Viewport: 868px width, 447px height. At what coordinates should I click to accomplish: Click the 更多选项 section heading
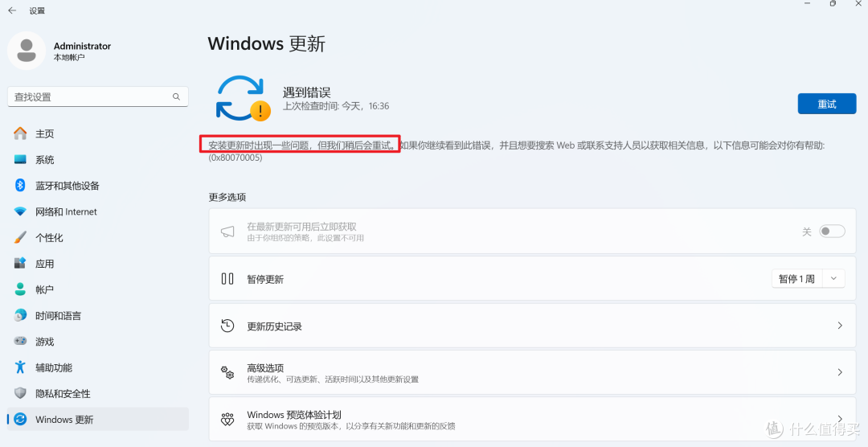227,197
